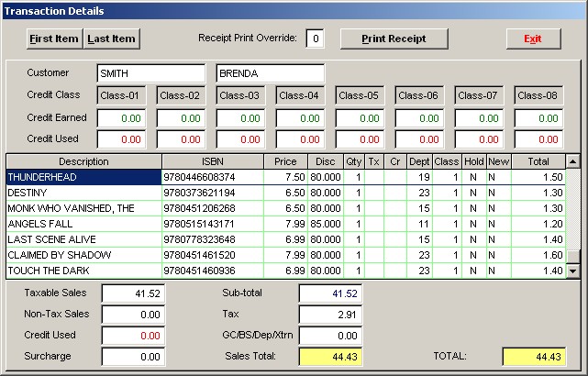Viewport: 588px width, 376px height.
Task: Click the Class-04 credit class box
Action: coord(300,95)
